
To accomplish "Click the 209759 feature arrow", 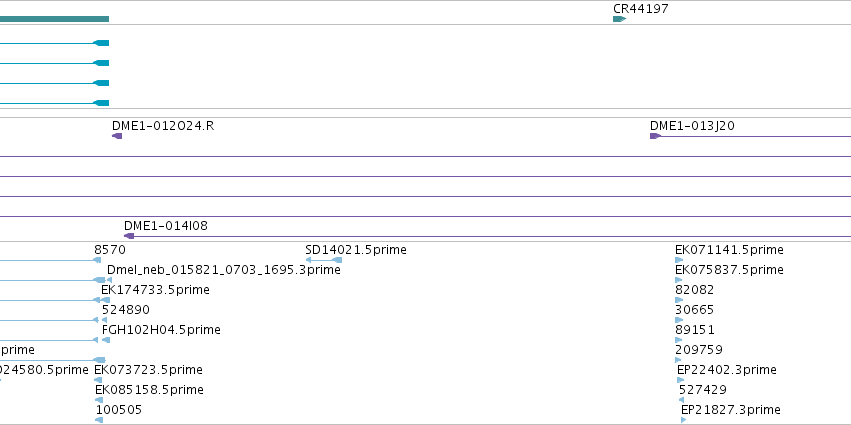I will point(678,360).
